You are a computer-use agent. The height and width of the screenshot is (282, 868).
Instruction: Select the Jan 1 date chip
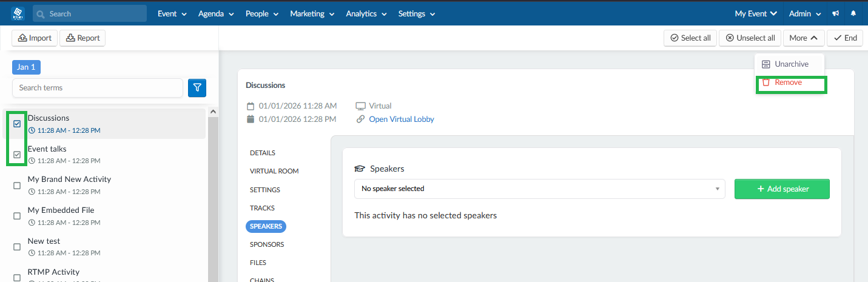[26, 67]
